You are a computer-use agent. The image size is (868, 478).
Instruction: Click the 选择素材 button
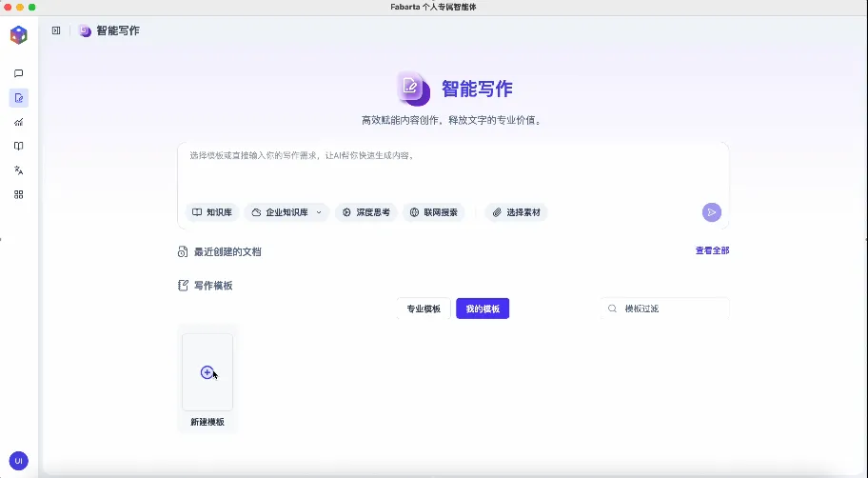click(516, 212)
